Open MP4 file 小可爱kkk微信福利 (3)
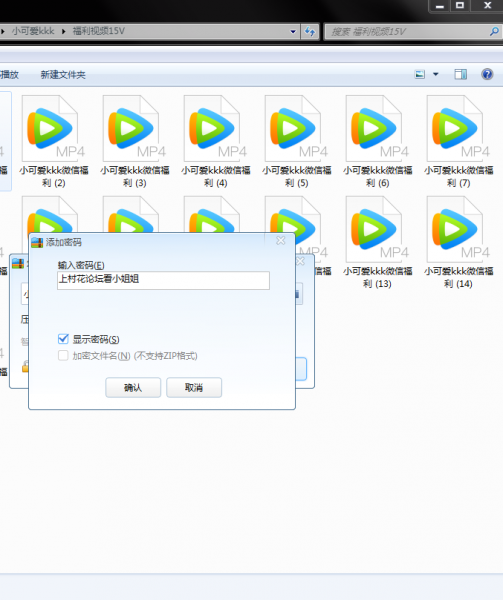Image resolution: width=503 pixels, height=600 pixels. 135,142
